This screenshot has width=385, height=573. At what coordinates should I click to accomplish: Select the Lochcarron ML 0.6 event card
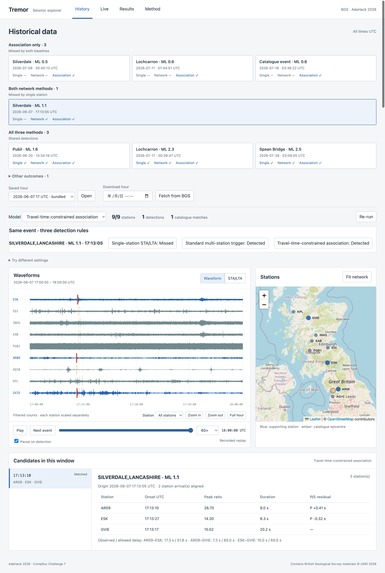click(x=192, y=68)
